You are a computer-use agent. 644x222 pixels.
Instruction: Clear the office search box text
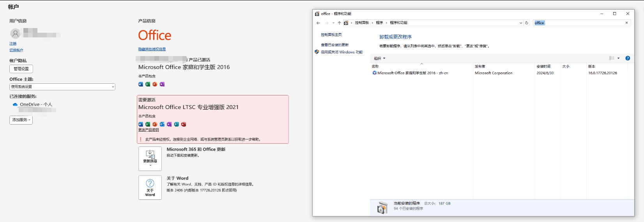(626, 23)
